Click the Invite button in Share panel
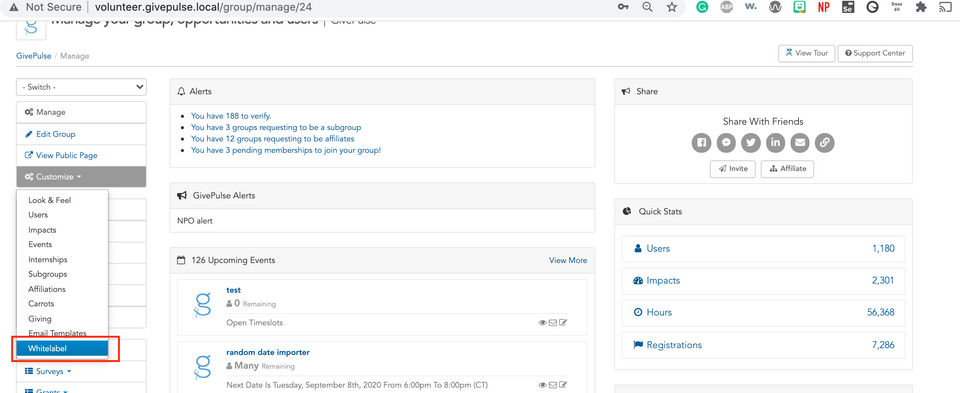Image resolution: width=960 pixels, height=393 pixels. [733, 169]
